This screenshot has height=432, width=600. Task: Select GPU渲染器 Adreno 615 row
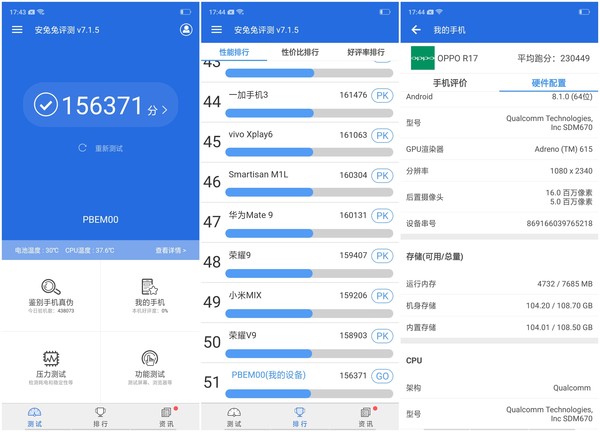point(499,149)
